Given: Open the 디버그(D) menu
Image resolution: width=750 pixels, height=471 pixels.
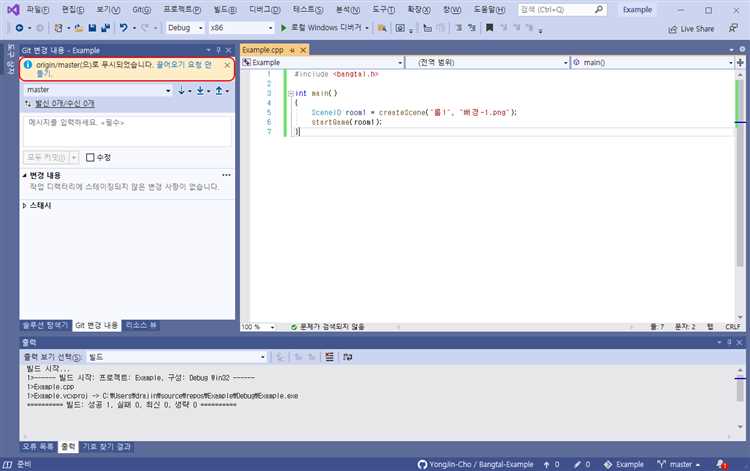Looking at the screenshot, I should [x=265, y=10].
